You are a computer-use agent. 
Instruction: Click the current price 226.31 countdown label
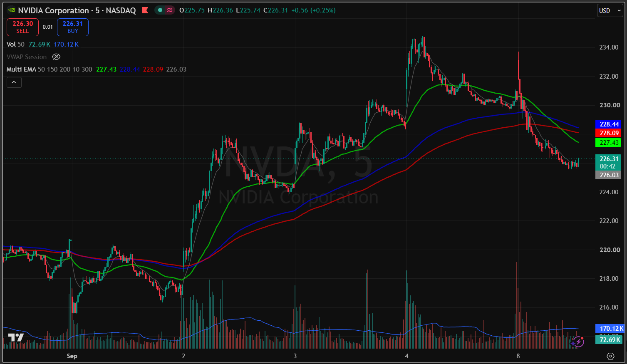609,163
